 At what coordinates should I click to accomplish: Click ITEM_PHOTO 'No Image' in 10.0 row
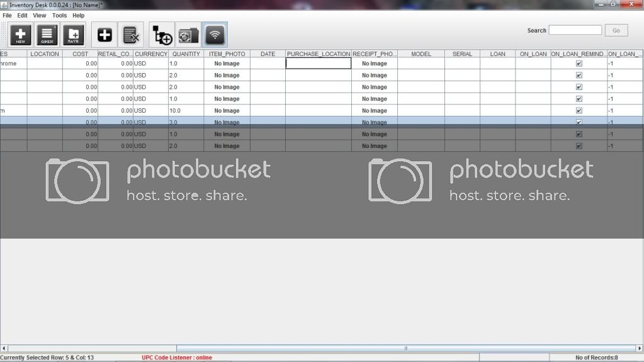coord(227,111)
